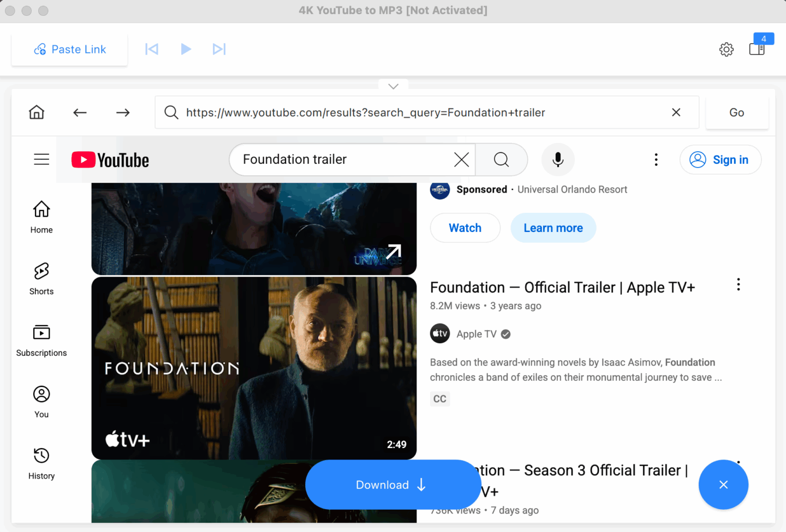Collapse the browser view using the top chevron
This screenshot has height=532, width=786.
tap(393, 86)
